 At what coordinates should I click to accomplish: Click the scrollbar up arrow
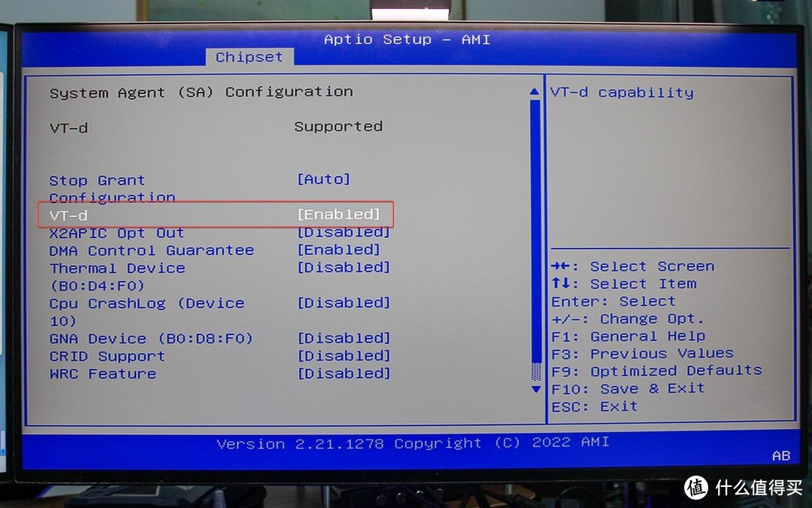point(534,90)
